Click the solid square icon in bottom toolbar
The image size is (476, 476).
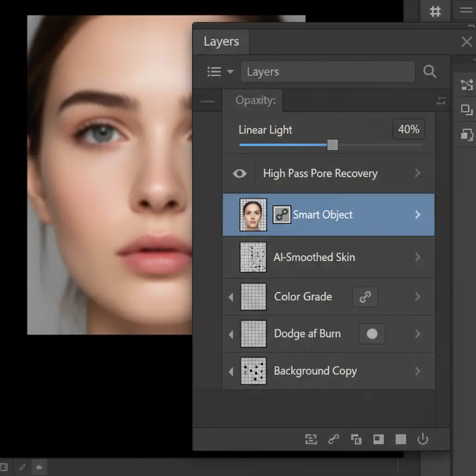401,439
